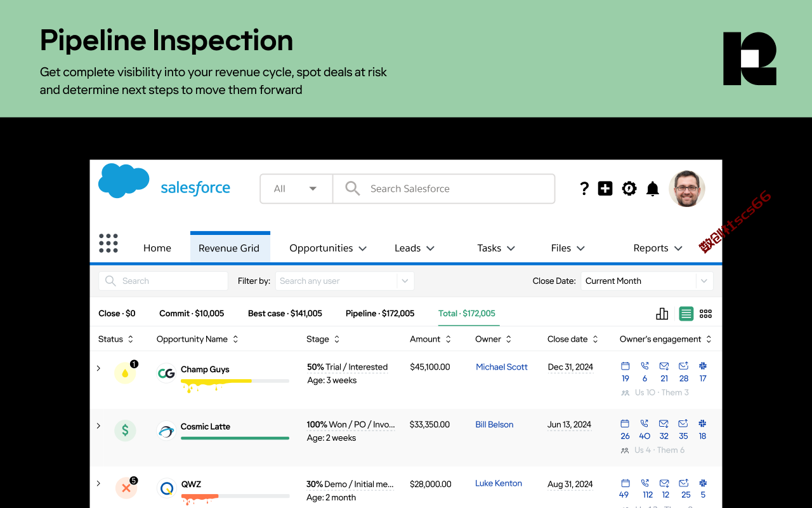Click the calendar icon in Champ Guys row

625,366
